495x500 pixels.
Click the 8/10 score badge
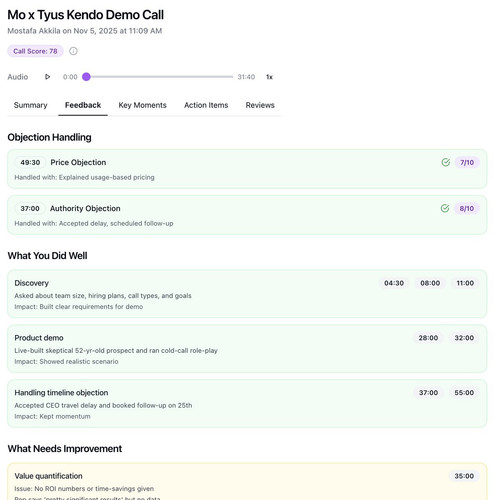pos(467,208)
